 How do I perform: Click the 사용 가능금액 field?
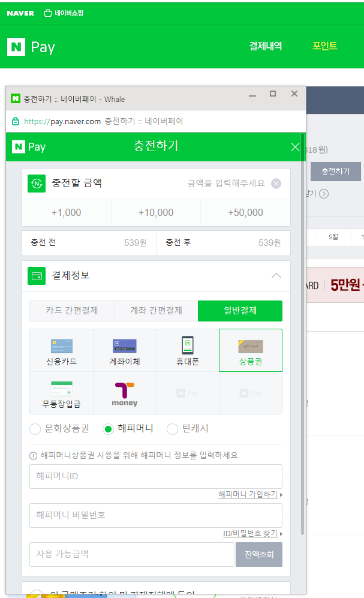[x=132, y=555]
